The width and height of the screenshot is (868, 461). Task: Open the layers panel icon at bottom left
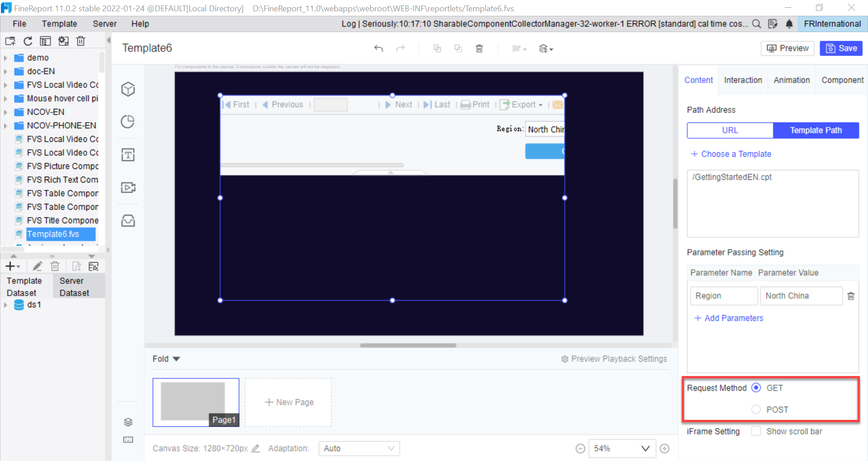click(128, 422)
